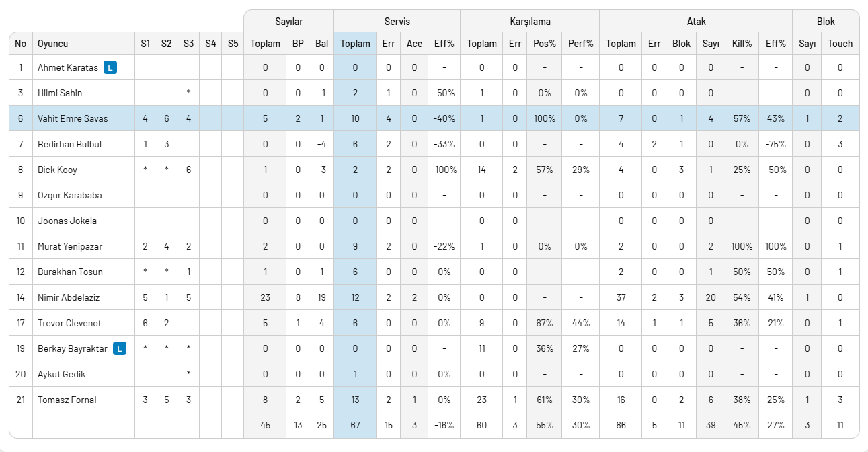Image resolution: width=868 pixels, height=452 pixels.
Task: Sort by the Pos% column header
Action: pos(544,44)
